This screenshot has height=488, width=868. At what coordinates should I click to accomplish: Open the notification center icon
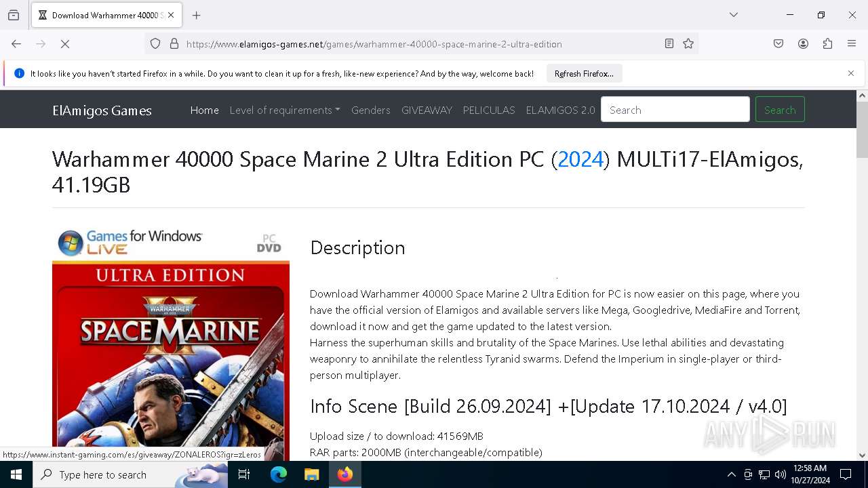[x=846, y=474]
